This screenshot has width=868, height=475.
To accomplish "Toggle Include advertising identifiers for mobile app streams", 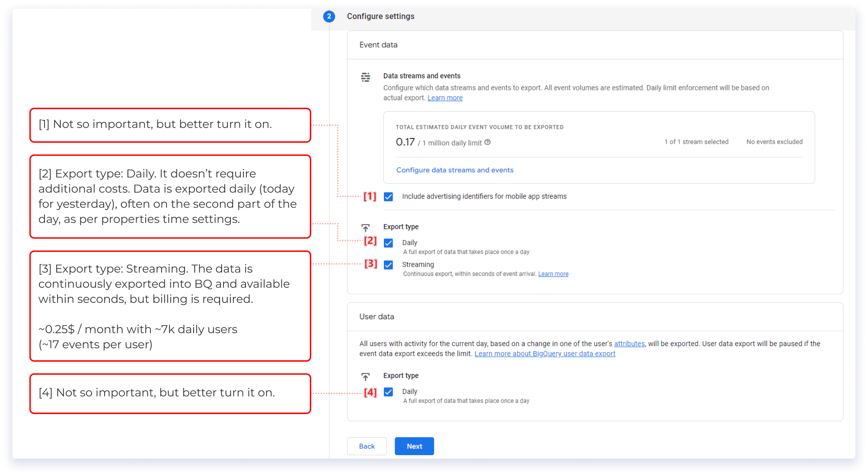I will pos(389,197).
